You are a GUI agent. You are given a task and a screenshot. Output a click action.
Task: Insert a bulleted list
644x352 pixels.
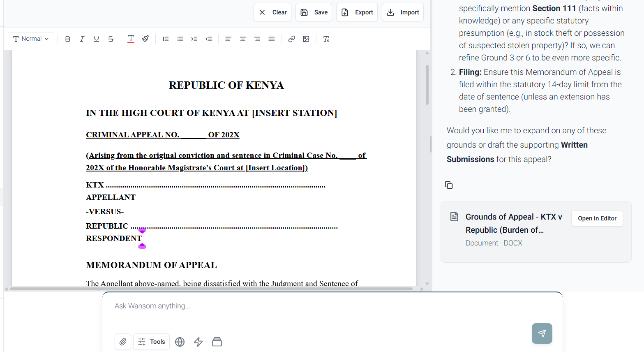click(x=180, y=39)
